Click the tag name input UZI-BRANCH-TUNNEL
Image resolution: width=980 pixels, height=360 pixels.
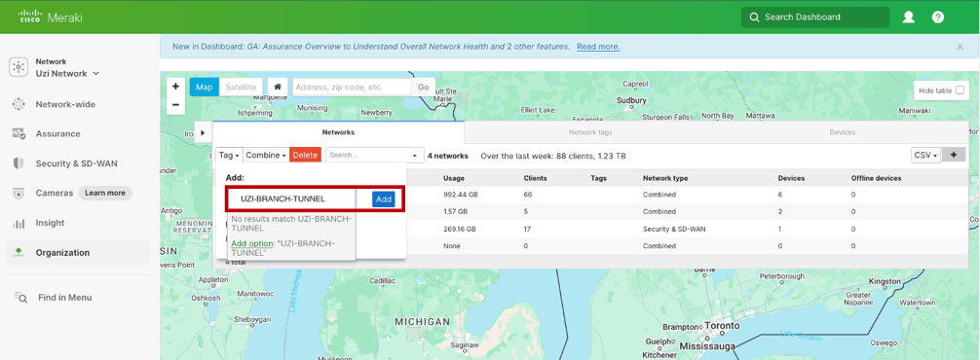tap(291, 199)
